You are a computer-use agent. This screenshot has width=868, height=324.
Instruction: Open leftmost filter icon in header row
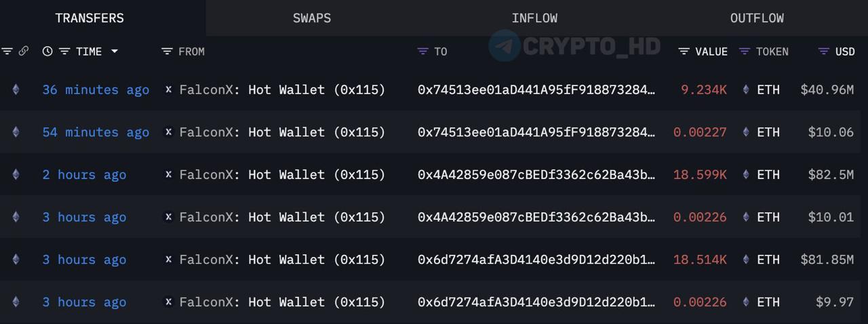[x=7, y=52]
